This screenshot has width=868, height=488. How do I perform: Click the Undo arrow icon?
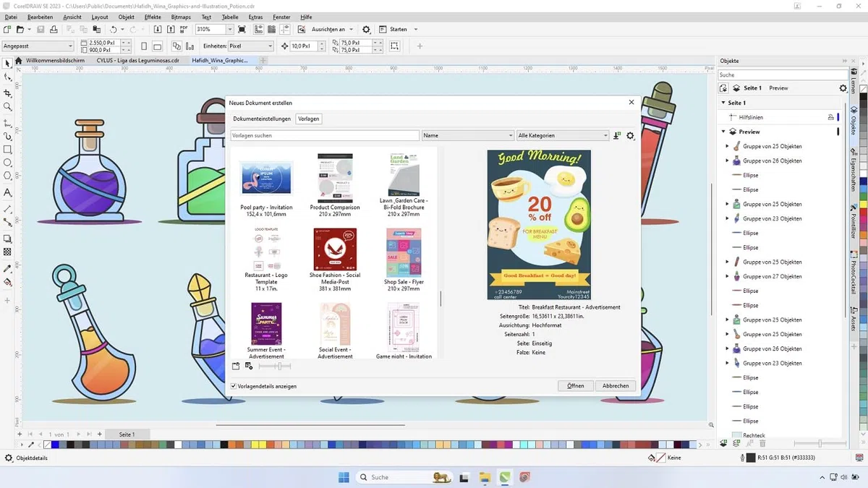(x=114, y=30)
